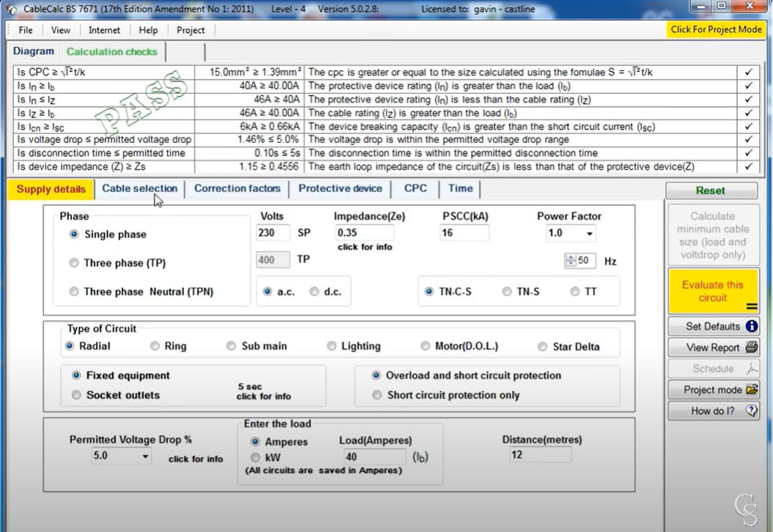Adjust the frequency Hz stepper arrows
Image resolution: width=773 pixels, height=532 pixels.
coord(569,260)
